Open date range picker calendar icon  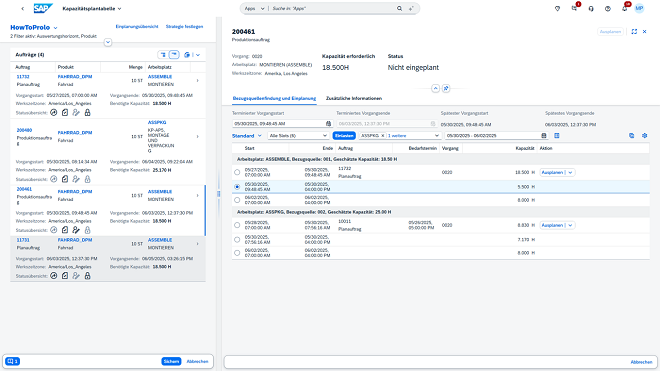coord(543,136)
